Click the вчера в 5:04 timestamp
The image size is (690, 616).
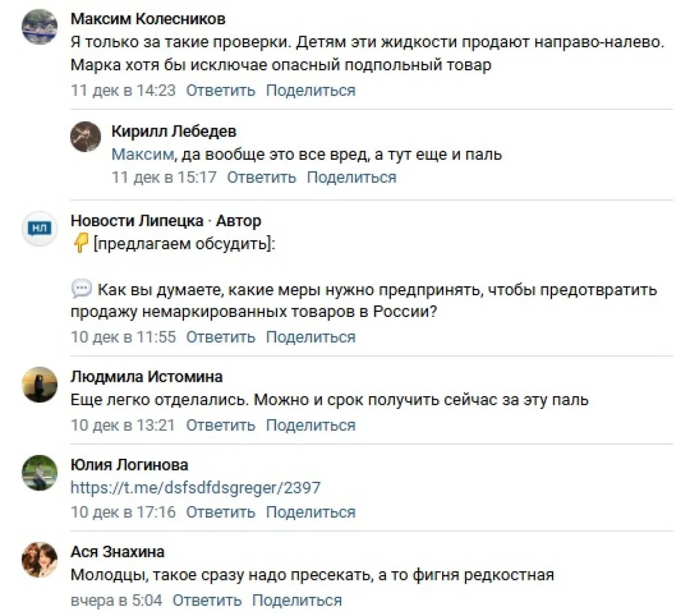(x=116, y=600)
